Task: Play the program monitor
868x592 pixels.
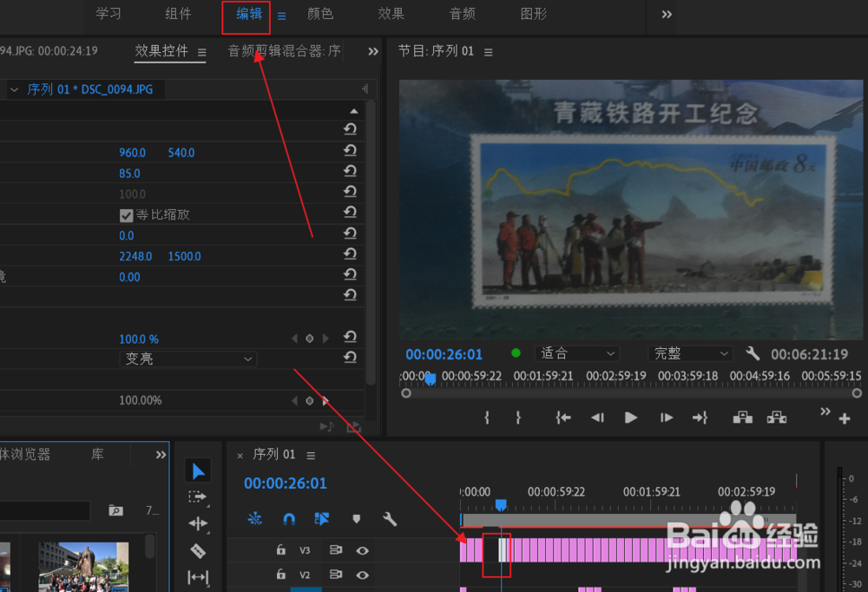Action: coord(630,418)
